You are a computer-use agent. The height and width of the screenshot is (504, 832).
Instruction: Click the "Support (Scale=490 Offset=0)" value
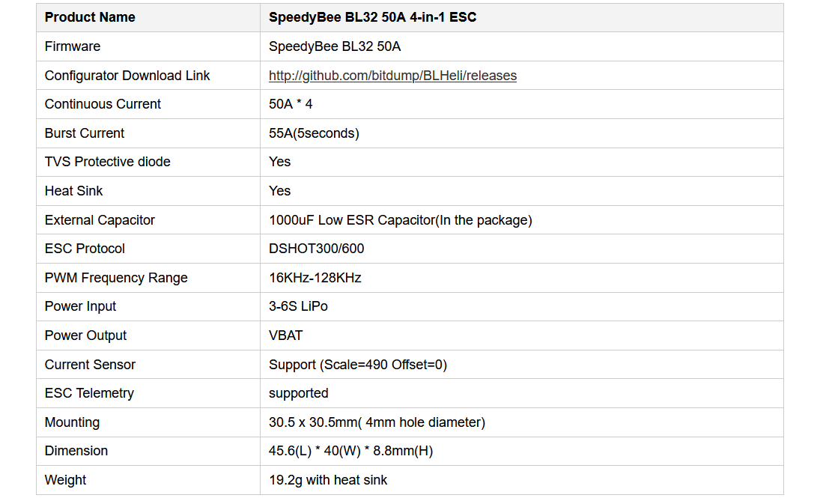click(358, 365)
